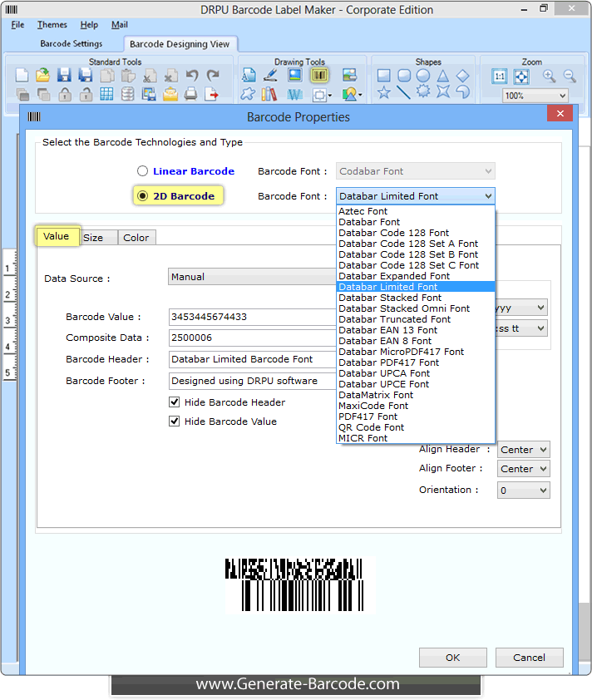Viewport: 592px width, 700px height.
Task: Click the Cancel button
Action: click(x=529, y=658)
